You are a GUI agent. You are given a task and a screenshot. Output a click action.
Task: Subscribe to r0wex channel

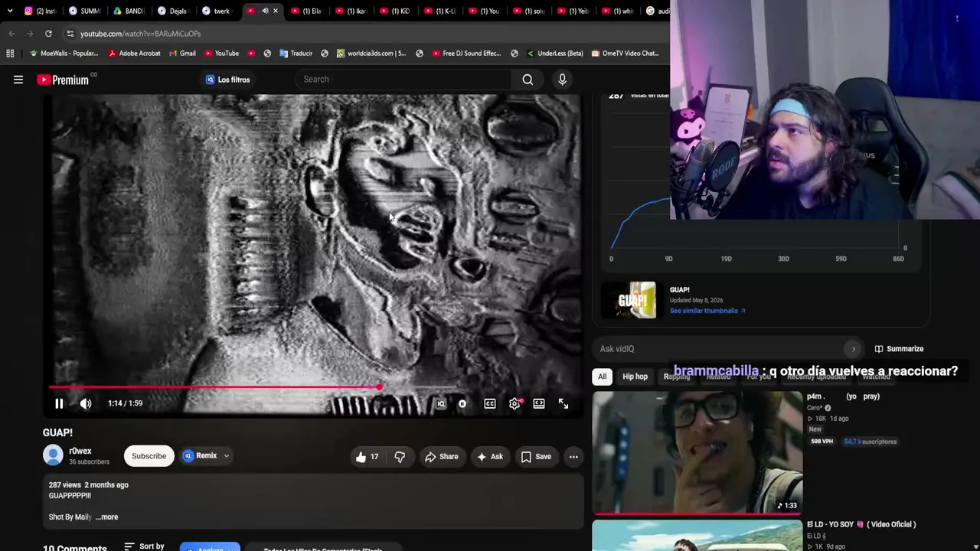pos(149,456)
